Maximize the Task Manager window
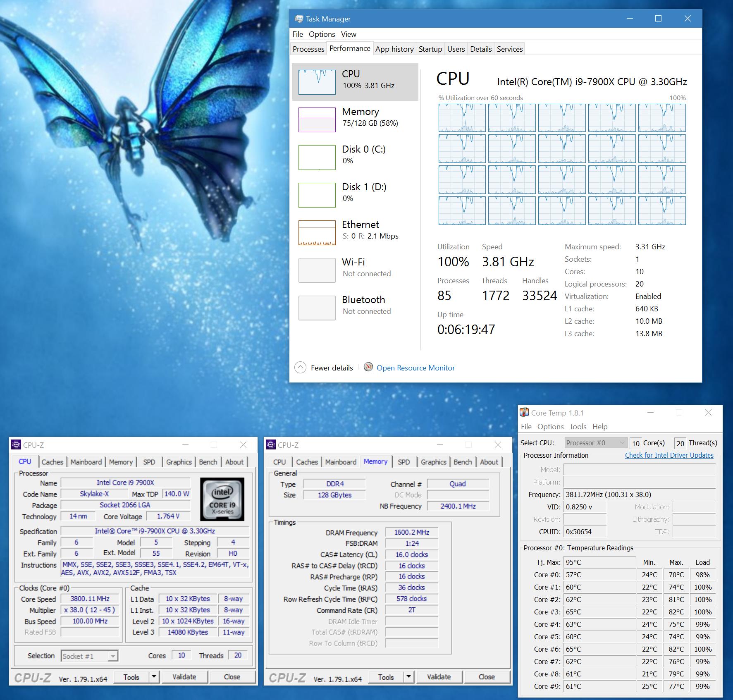This screenshot has height=700, width=733. (659, 19)
